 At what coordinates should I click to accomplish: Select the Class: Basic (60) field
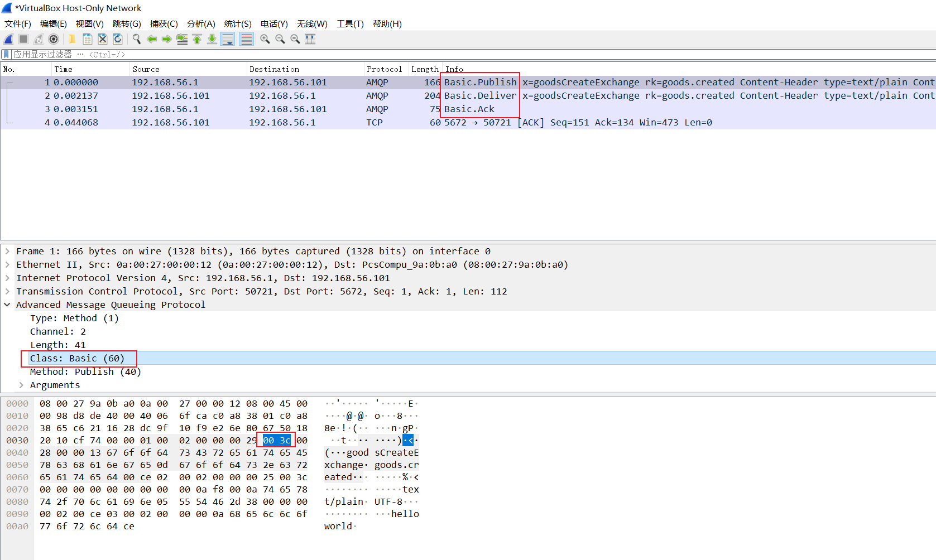point(77,359)
